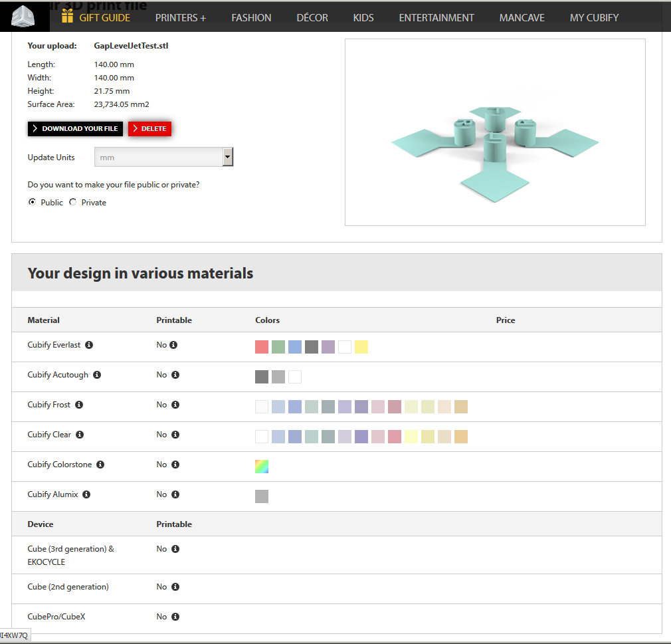Image resolution: width=671 pixels, height=644 pixels.
Task: Pick the yellow Everlast color swatch
Action: (x=361, y=348)
